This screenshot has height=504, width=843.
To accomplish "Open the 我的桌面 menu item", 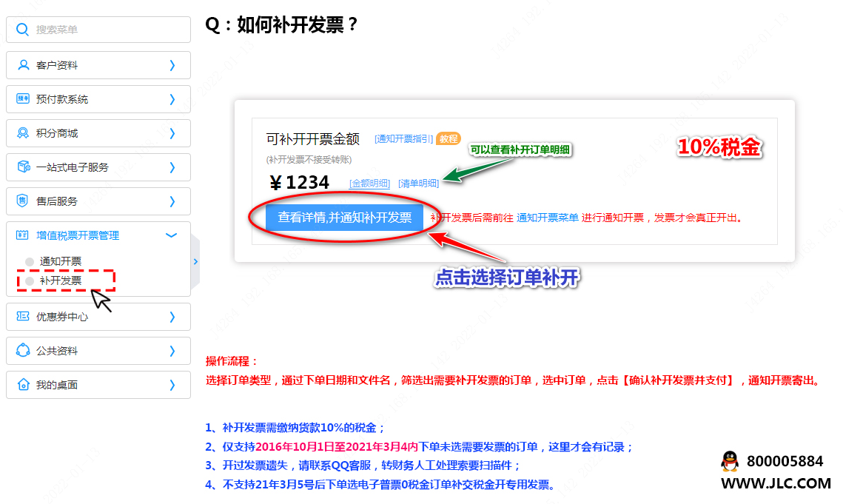I will [57, 385].
